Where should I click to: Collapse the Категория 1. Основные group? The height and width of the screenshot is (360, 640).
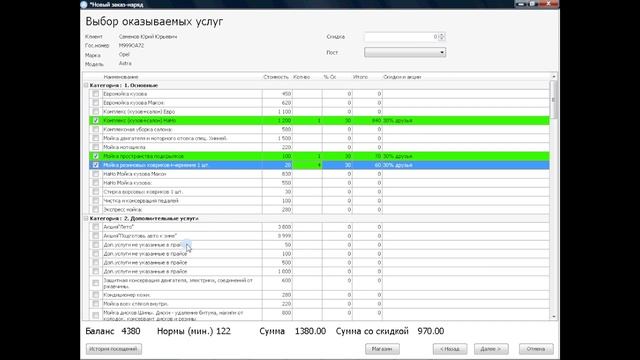point(86,85)
